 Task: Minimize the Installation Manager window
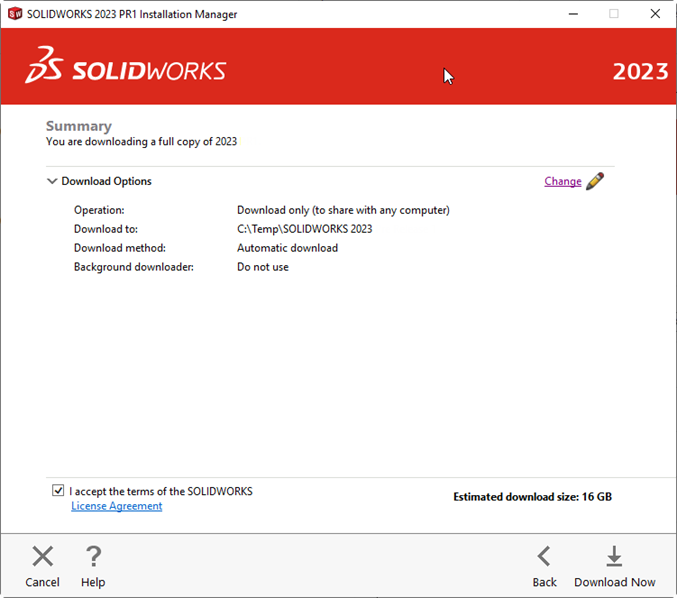pos(572,14)
